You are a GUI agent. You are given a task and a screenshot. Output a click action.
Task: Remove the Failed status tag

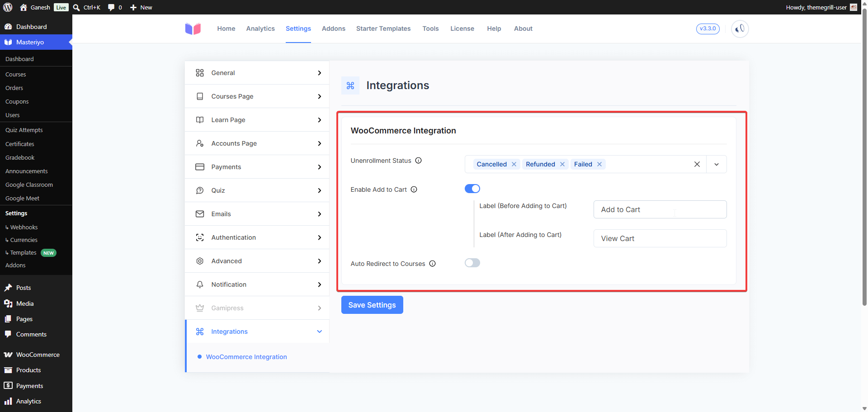[x=599, y=164]
